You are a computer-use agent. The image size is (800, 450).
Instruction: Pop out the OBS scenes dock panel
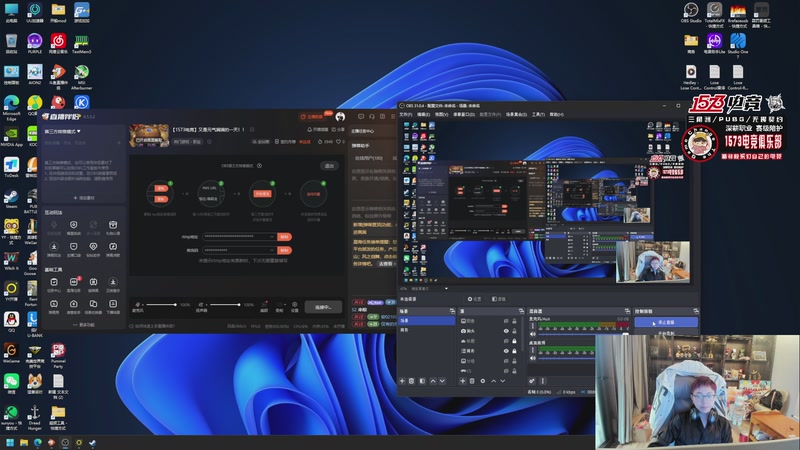pyautogui.click(x=452, y=311)
